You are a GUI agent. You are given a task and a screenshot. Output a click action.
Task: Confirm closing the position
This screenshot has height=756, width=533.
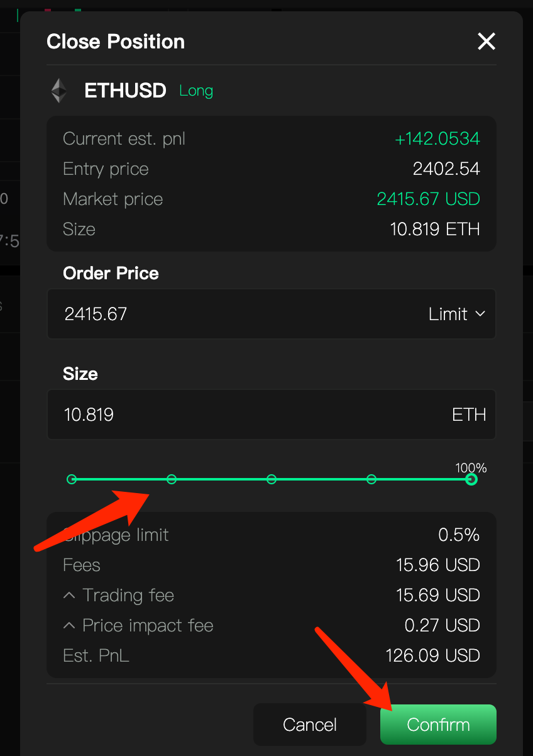coord(438,725)
